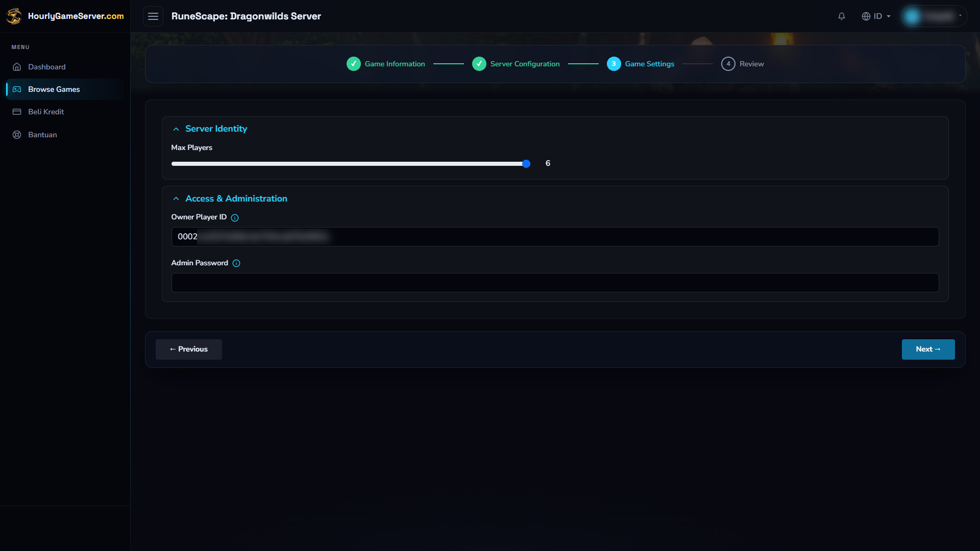Screen dimensions: 980x551
Task: Toggle the hamburger sidebar menu button
Action: (153, 16)
